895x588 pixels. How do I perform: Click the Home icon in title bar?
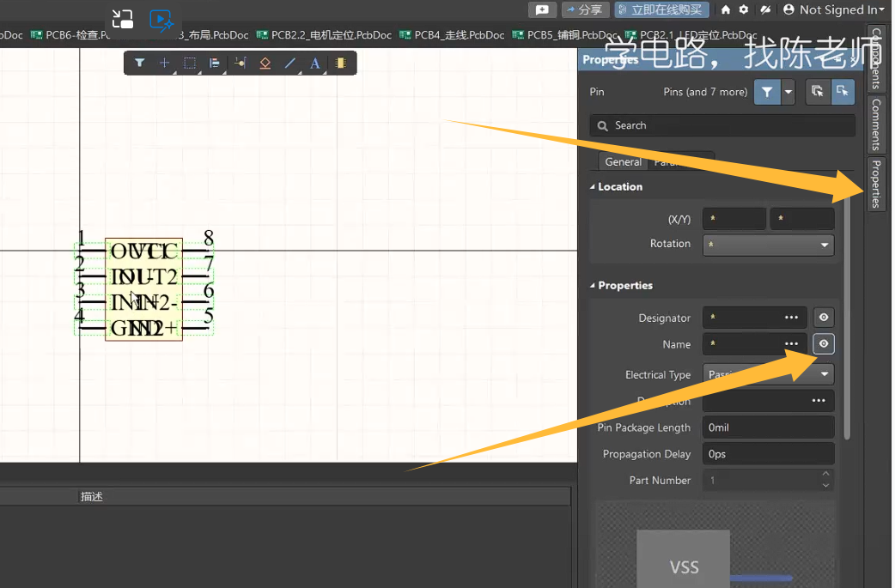pos(726,9)
